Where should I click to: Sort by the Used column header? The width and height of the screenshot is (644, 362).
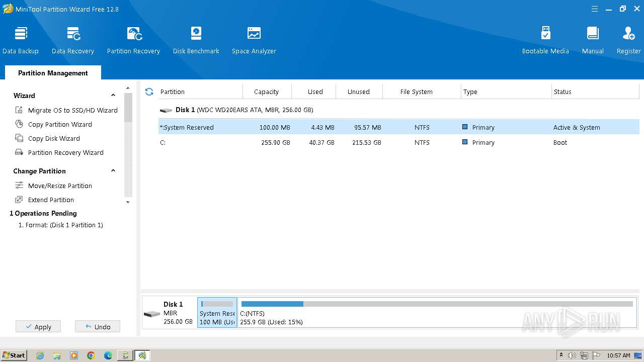tap(315, 92)
